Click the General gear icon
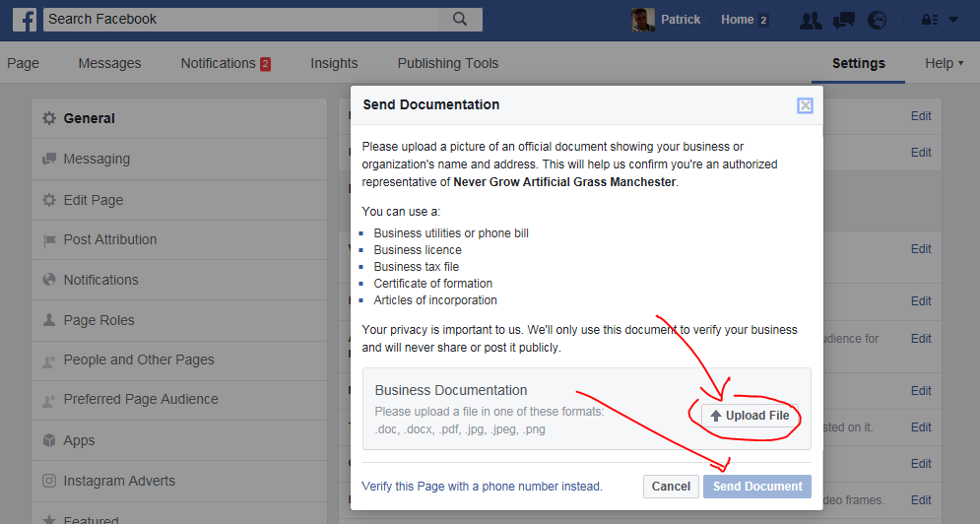 [x=48, y=118]
